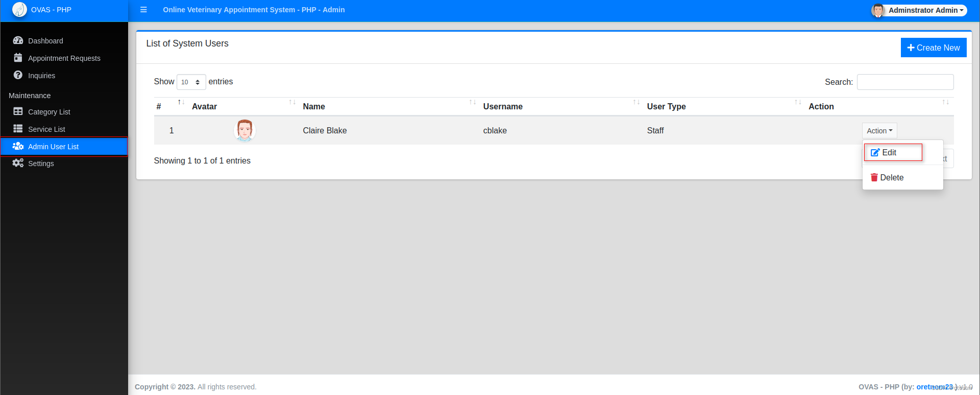Click the Service List grid icon
Image resolution: width=980 pixels, height=395 pixels.
(x=18, y=129)
